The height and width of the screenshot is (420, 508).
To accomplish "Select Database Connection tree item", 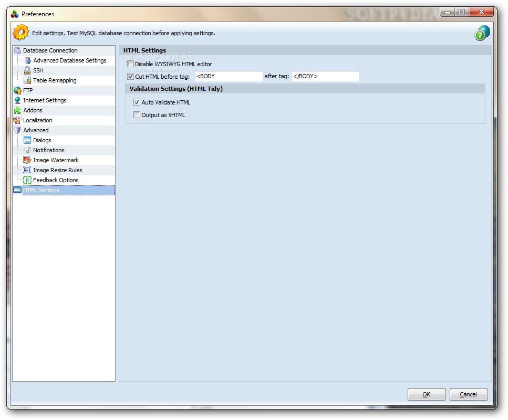I will tap(50, 50).
